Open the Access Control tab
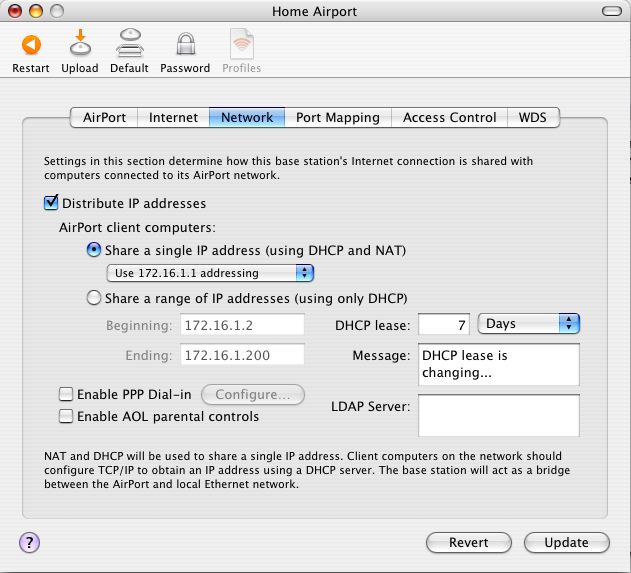Viewport: 631px width, 573px height. coord(450,117)
